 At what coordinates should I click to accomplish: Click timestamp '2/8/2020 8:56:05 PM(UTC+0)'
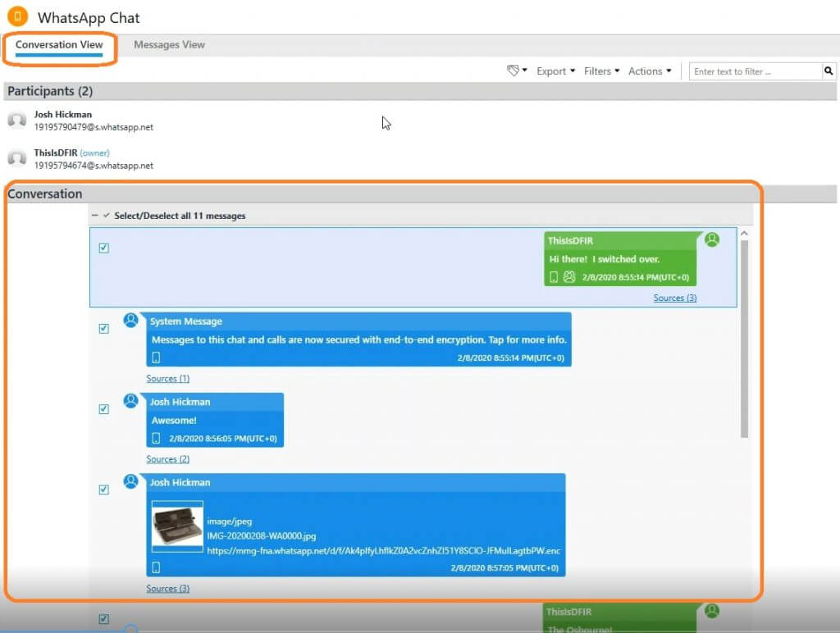(223, 439)
